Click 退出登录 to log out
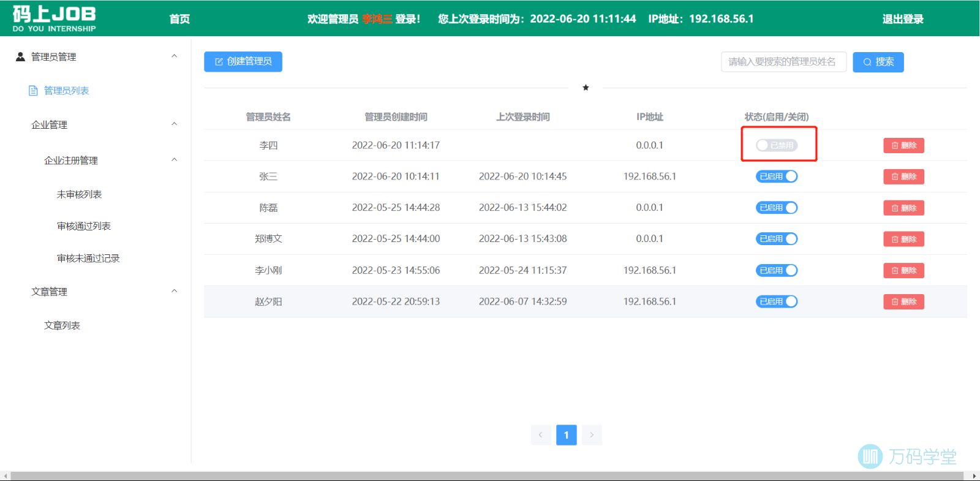This screenshot has width=980, height=481. click(903, 19)
